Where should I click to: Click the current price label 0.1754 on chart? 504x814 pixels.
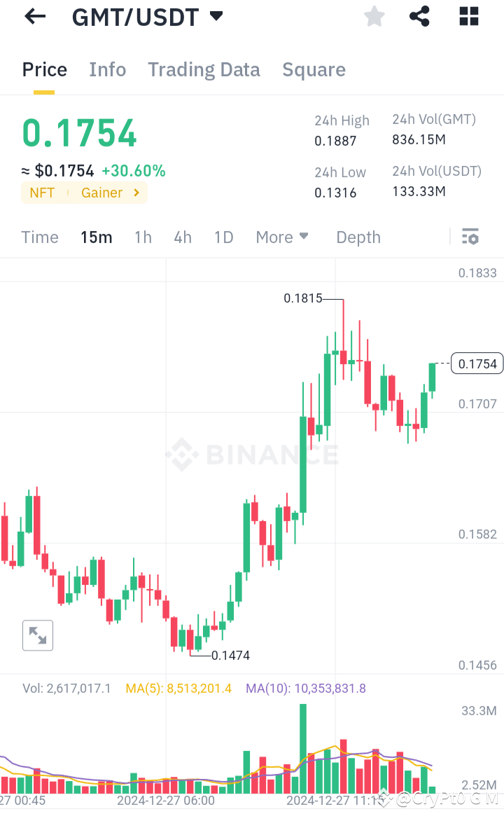click(477, 363)
